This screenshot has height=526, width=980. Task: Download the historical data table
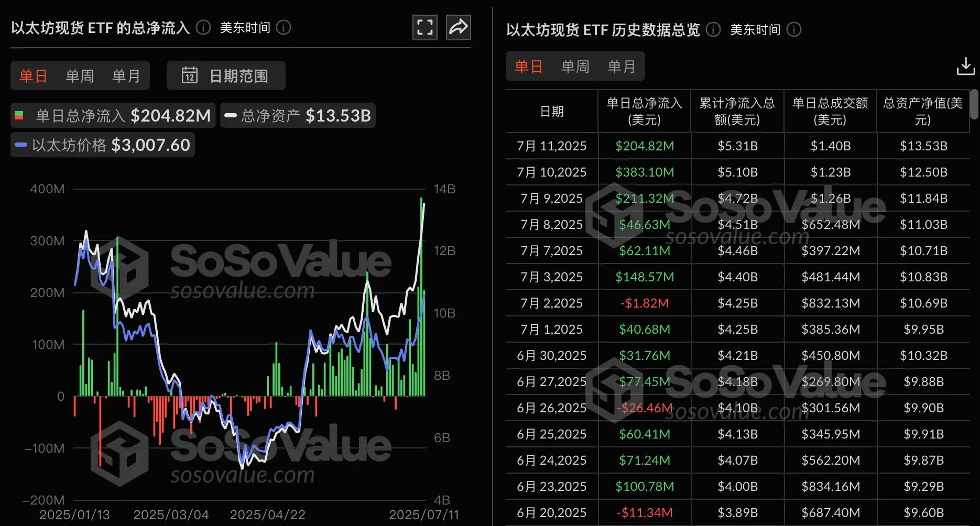[x=965, y=67]
